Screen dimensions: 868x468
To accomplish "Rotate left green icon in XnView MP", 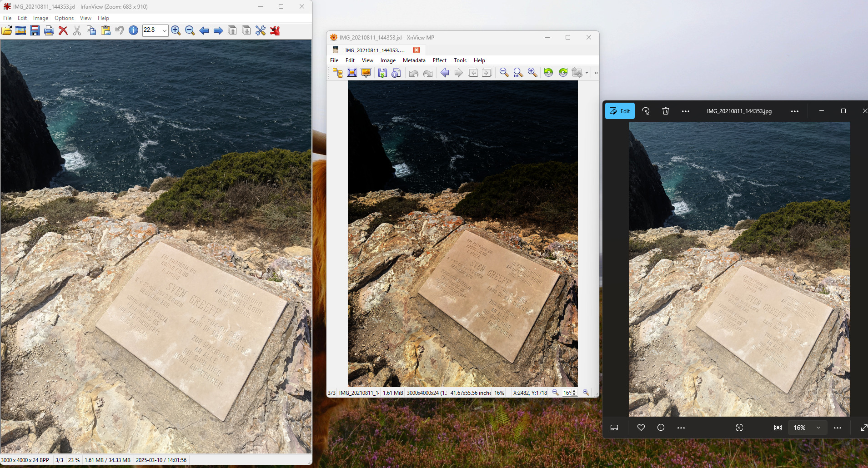I will coord(549,73).
